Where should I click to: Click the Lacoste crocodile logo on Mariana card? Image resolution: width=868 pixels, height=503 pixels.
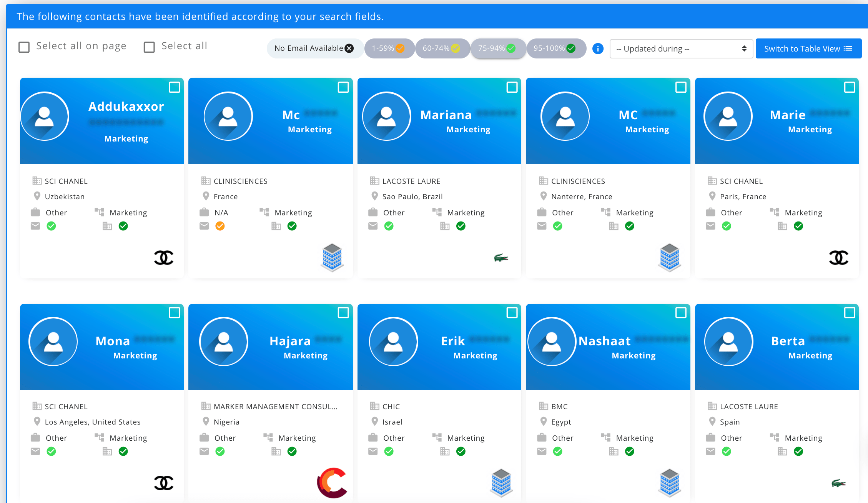pos(501,258)
